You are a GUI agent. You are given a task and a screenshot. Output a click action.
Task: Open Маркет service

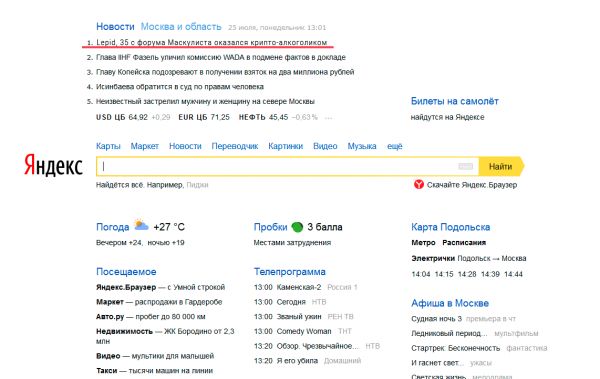(x=145, y=146)
